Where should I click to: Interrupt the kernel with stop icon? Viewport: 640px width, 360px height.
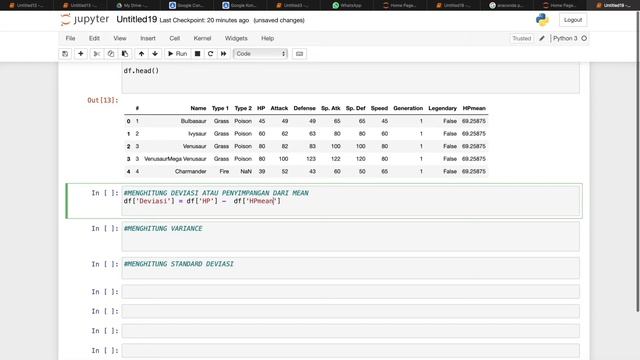197,53
